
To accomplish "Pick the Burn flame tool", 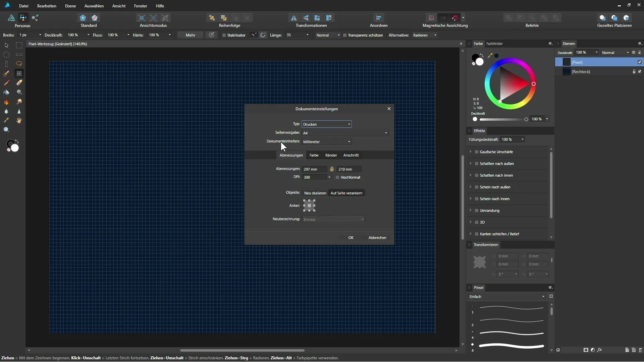I will [6, 102].
